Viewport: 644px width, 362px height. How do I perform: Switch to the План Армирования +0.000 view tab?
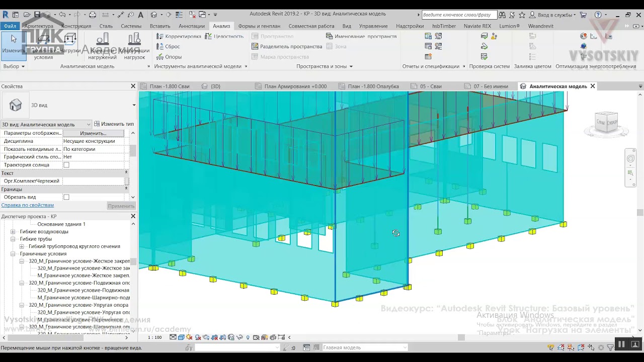[295, 86]
